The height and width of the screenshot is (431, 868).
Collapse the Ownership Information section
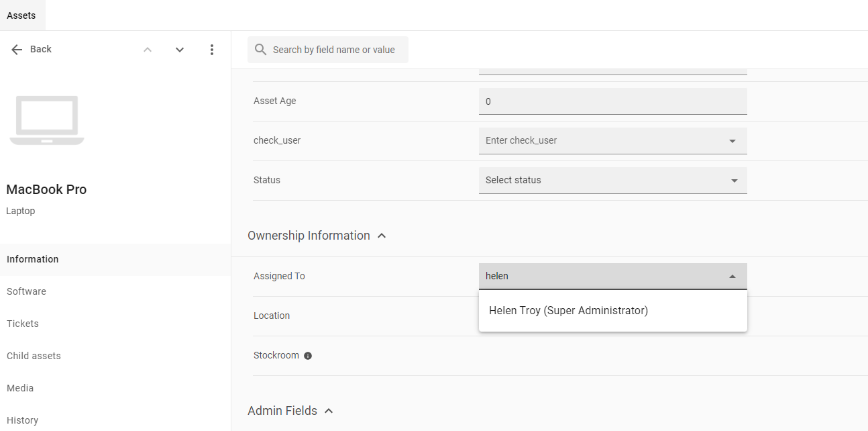point(382,236)
